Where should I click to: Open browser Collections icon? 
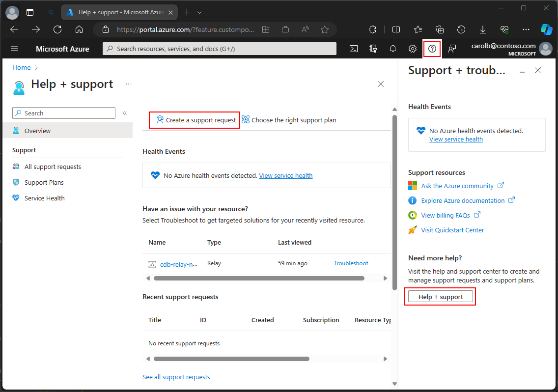[x=440, y=29]
